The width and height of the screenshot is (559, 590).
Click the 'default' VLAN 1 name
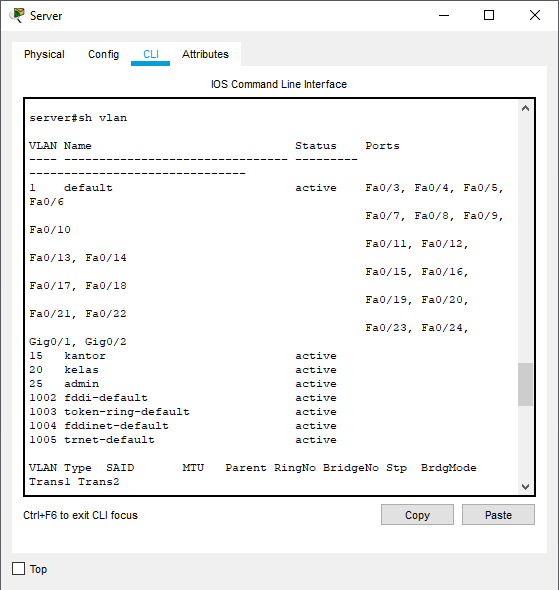[88, 188]
